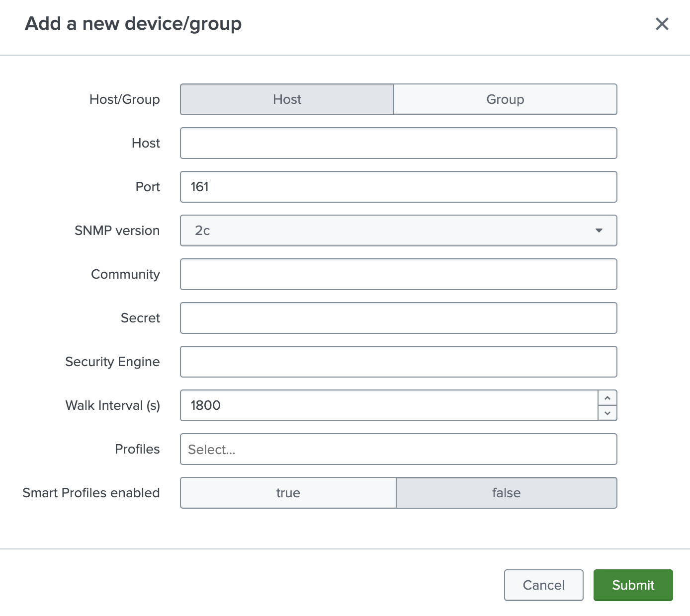Disable Smart Profiles by selecting false
Image resolution: width=690 pixels, height=616 pixels.
pyautogui.click(x=506, y=493)
